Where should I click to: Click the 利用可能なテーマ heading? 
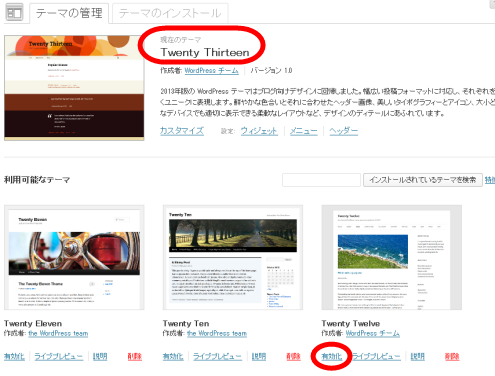point(37,180)
